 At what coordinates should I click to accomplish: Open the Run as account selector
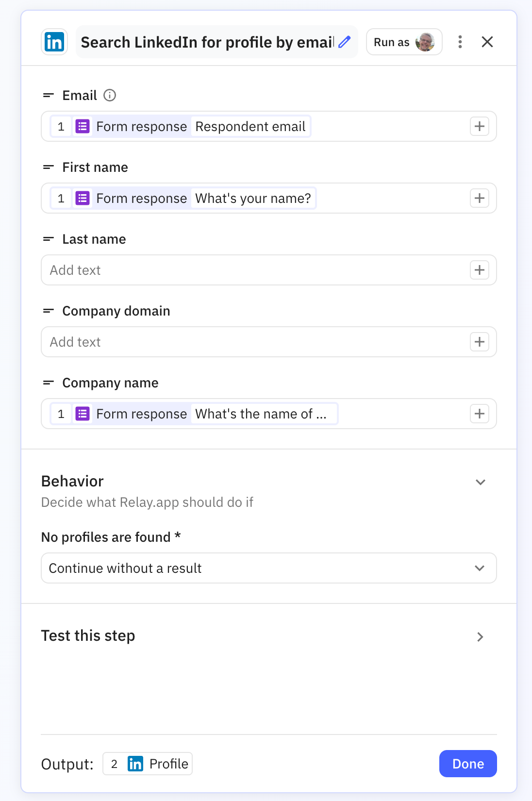(404, 42)
